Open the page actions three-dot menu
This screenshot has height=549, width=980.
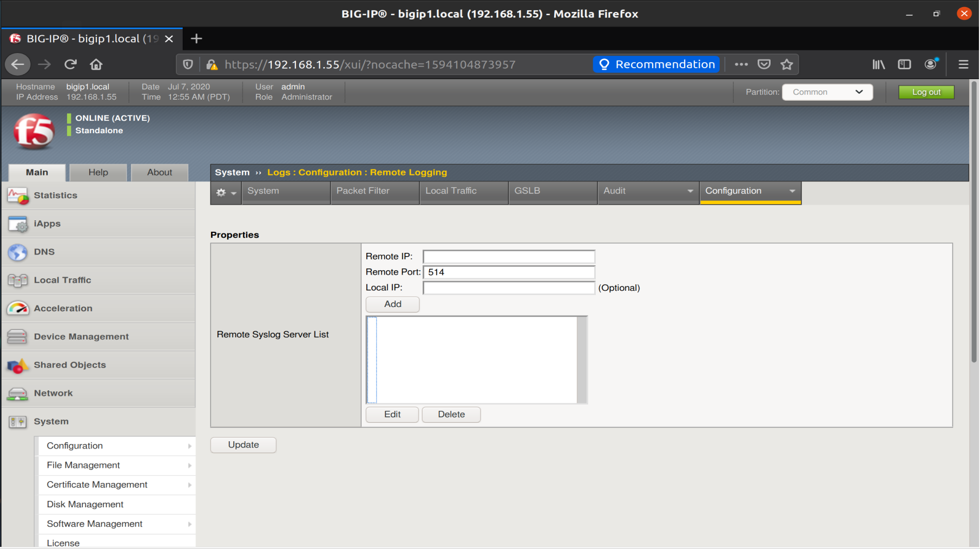click(x=741, y=64)
